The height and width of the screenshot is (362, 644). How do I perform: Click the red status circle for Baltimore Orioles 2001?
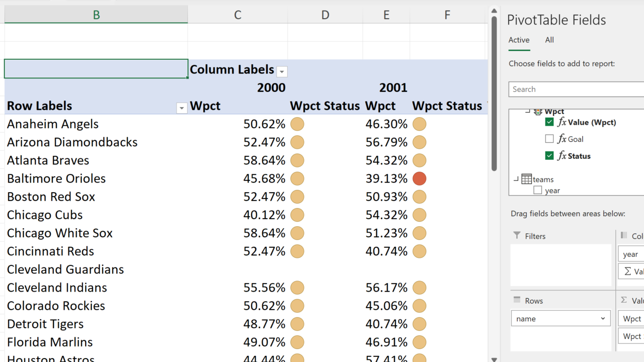[419, 178]
